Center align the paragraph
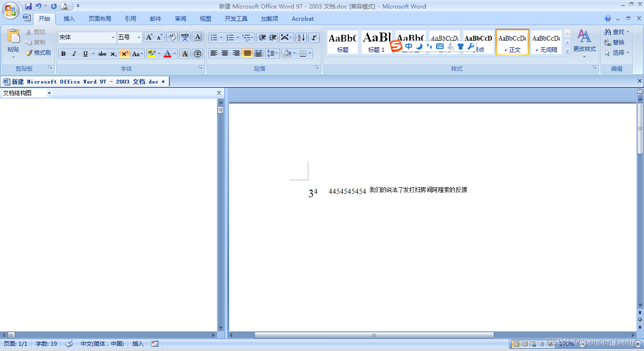 point(224,53)
